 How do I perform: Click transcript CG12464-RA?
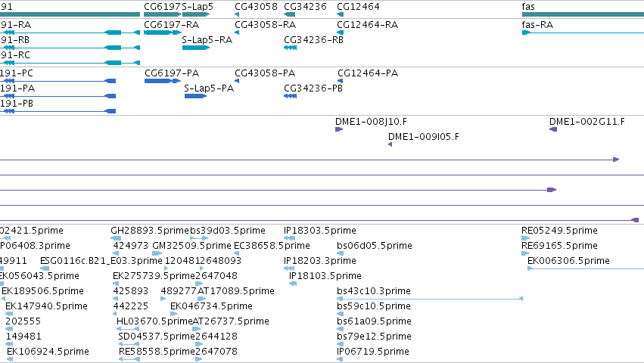[367, 25]
